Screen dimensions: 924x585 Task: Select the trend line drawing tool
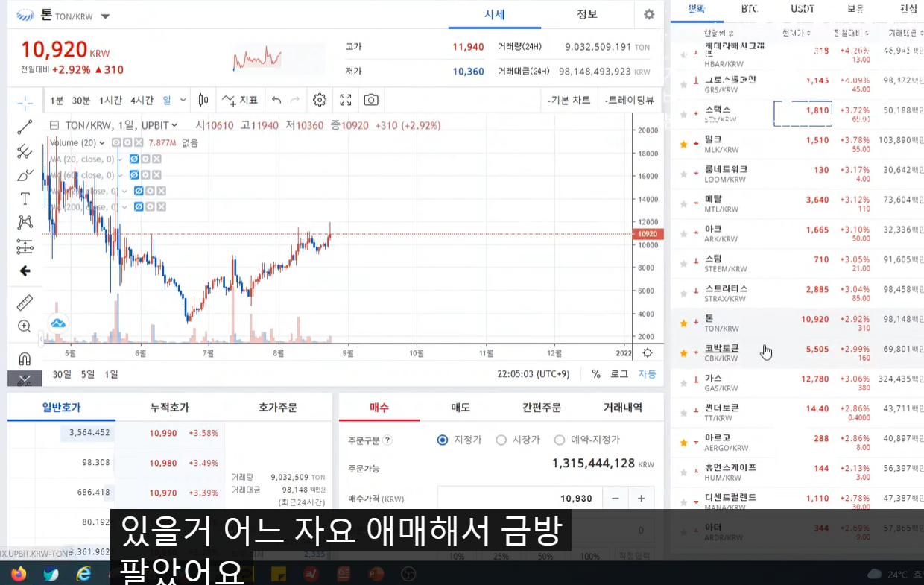25,127
